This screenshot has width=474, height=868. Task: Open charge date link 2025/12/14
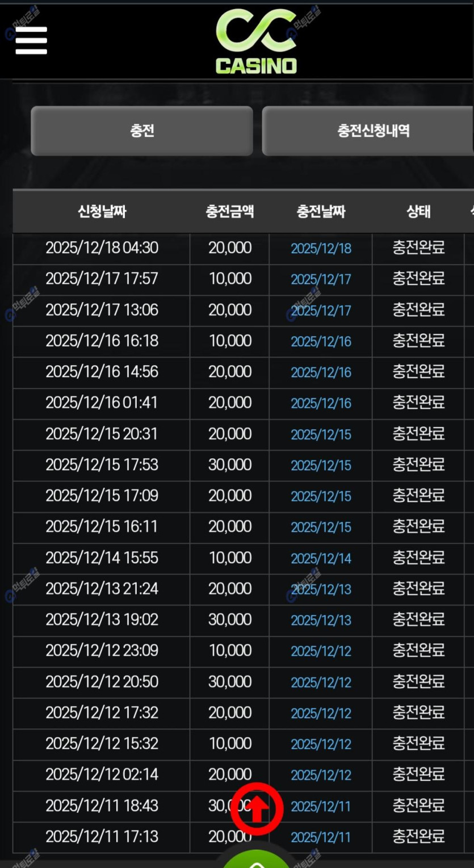coord(321,559)
